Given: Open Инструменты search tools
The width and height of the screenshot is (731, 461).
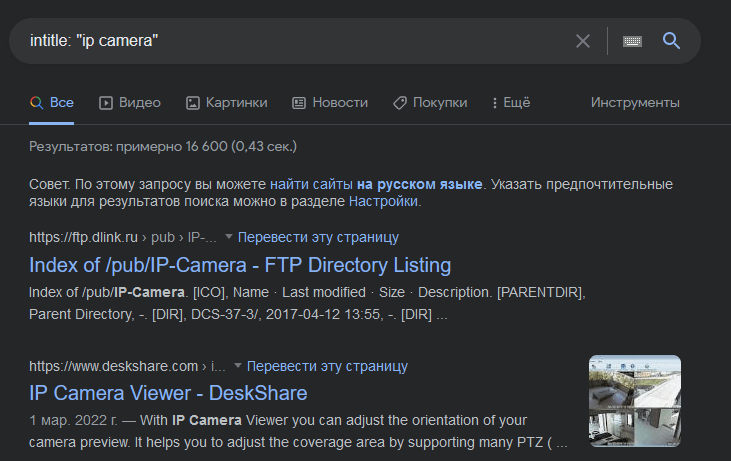Looking at the screenshot, I should coord(635,102).
